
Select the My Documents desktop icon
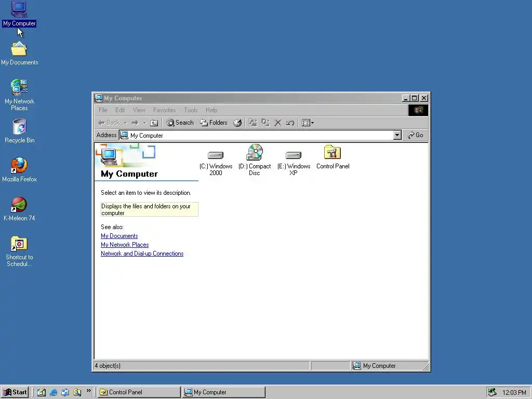(19, 54)
